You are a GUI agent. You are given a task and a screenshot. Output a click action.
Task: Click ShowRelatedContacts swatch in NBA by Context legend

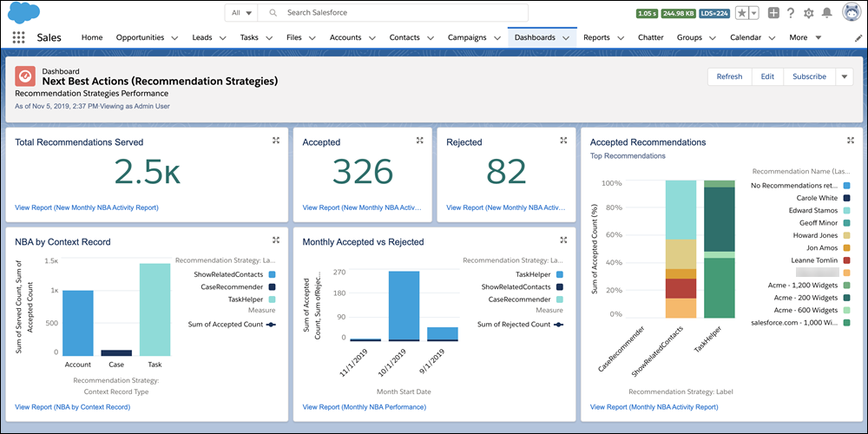pos(271,274)
